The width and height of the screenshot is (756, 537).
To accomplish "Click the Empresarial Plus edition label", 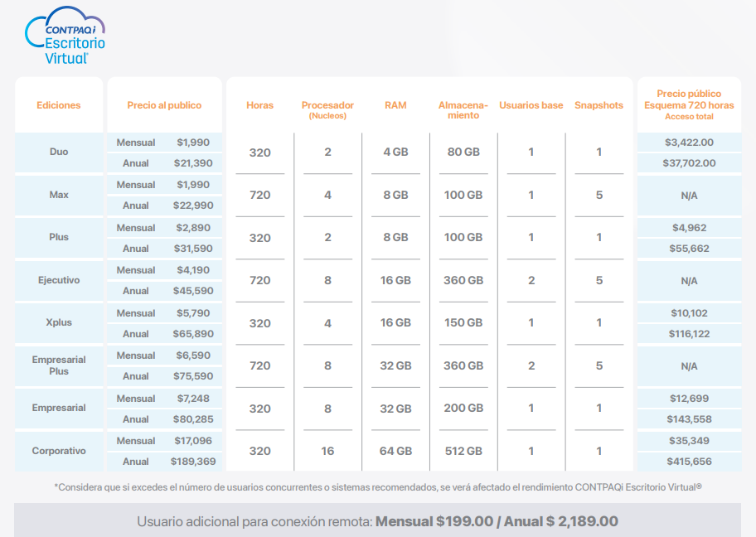I will 59,365.
